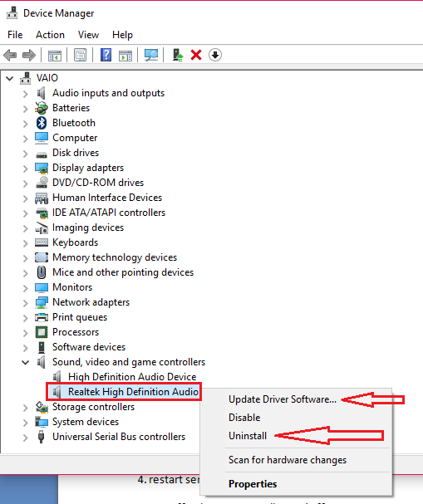Click the Disk drives category icon
This screenshot has width=423, height=504.
42,155
